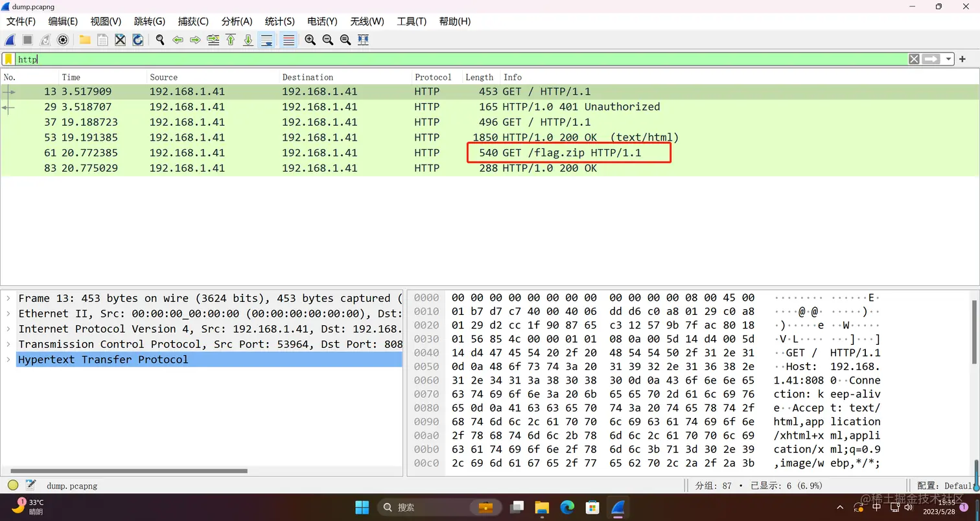Screen dimensions: 980x521
Task: Start capturing packets with shark fin icon
Action: (11, 40)
